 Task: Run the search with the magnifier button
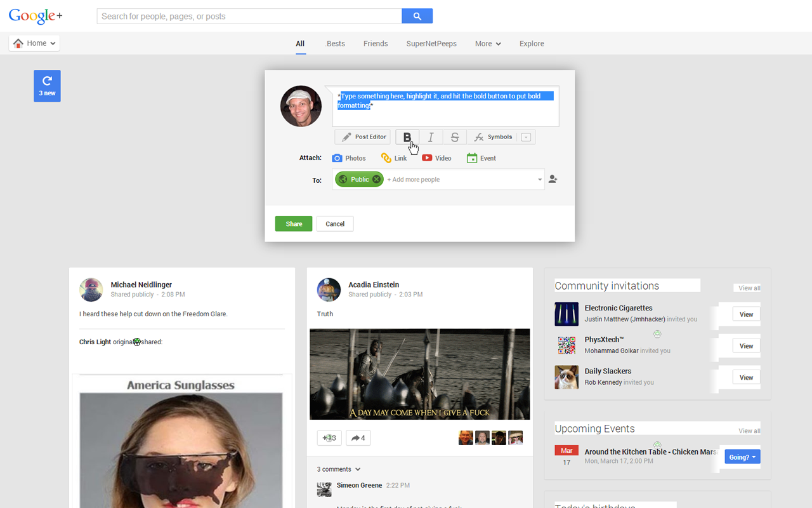tap(417, 15)
